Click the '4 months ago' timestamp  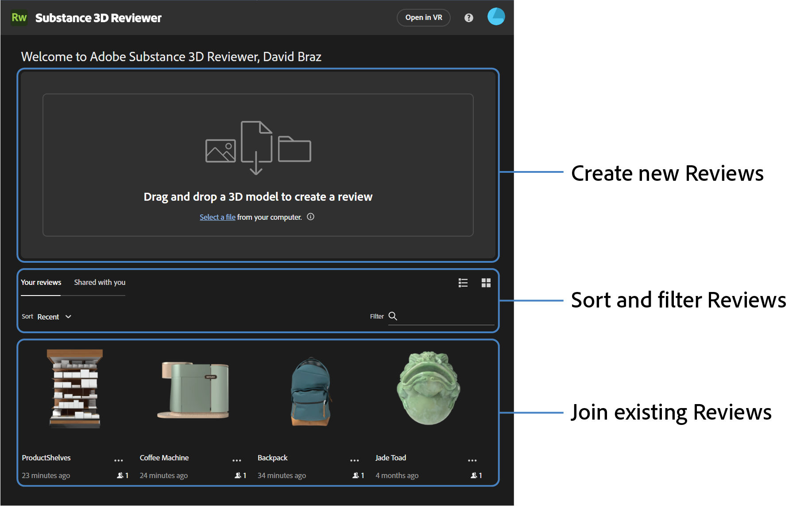point(397,475)
